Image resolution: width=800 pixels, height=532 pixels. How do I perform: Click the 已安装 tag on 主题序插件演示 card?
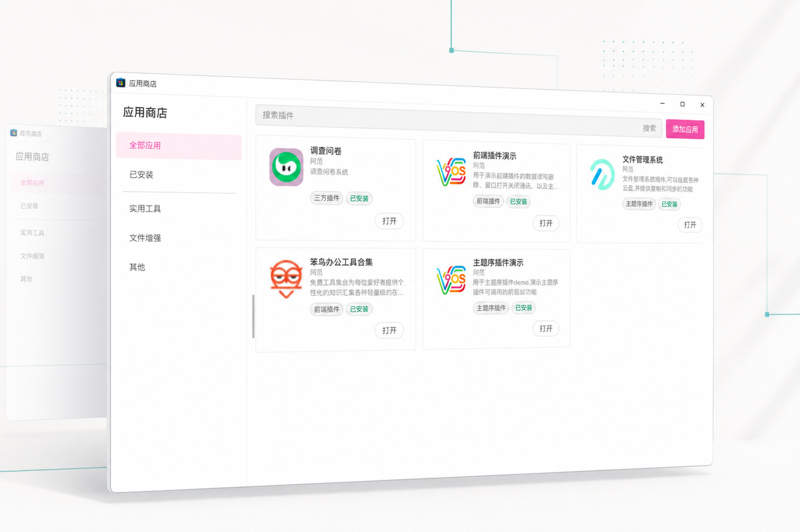[524, 308]
